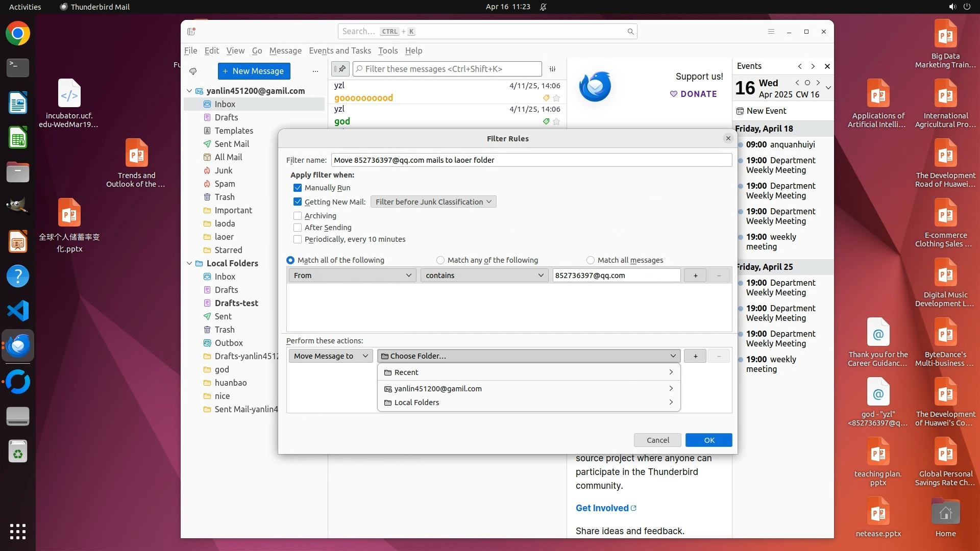Open VS Code from the dock
Viewport: 980px width, 551px height.
coord(18,311)
